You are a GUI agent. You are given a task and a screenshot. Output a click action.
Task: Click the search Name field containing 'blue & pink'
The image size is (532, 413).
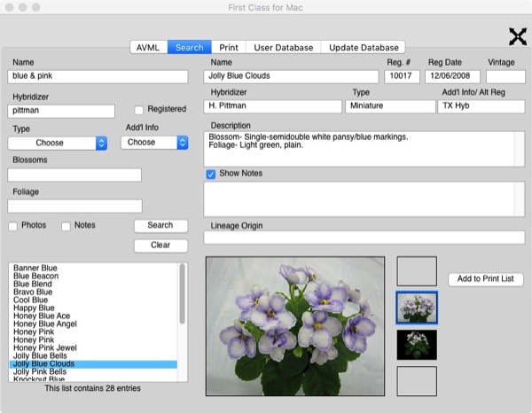point(98,76)
